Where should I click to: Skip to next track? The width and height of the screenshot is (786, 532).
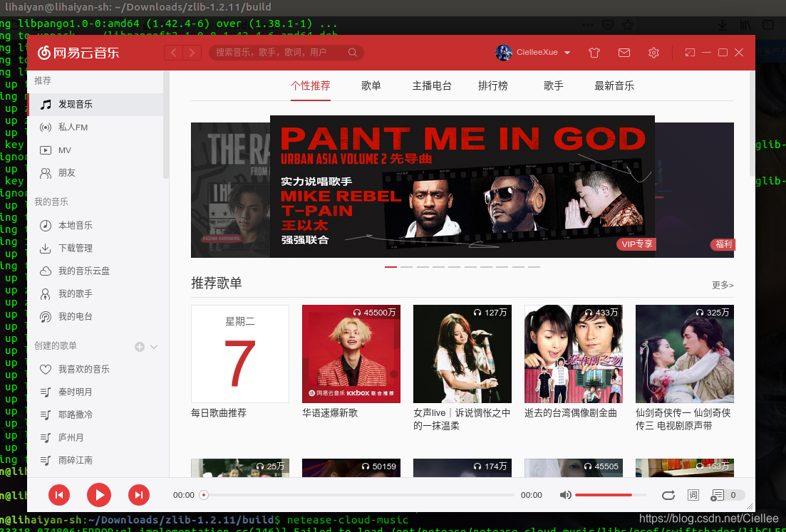[139, 495]
